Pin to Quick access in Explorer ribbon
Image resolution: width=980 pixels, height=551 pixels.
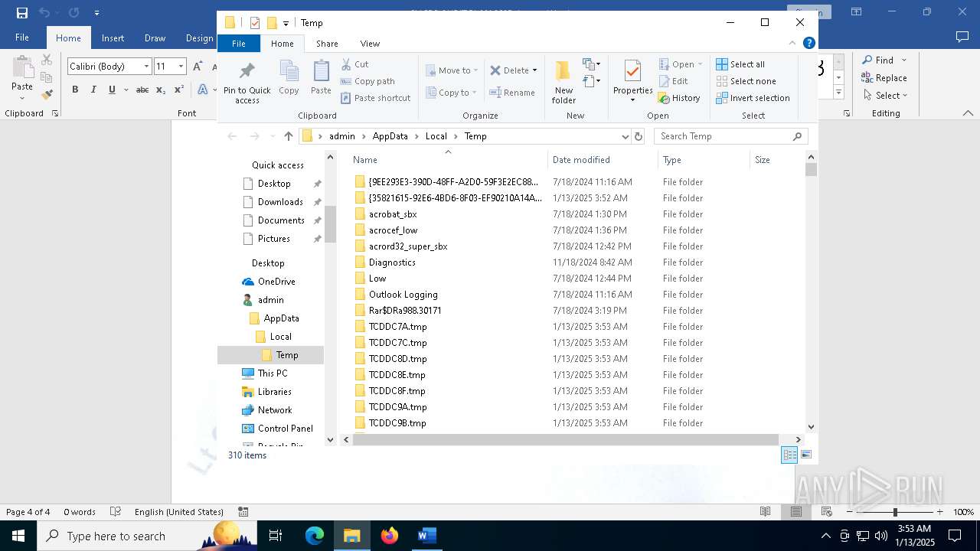[247, 82]
